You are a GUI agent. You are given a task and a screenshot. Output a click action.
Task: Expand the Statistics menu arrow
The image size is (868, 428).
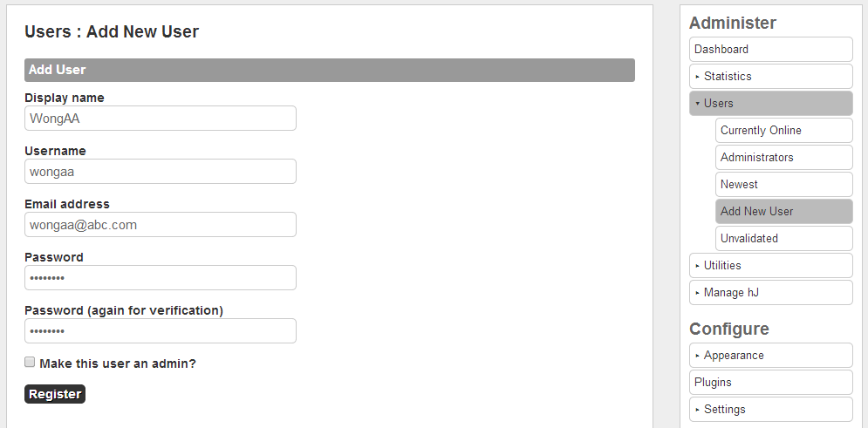coord(698,77)
